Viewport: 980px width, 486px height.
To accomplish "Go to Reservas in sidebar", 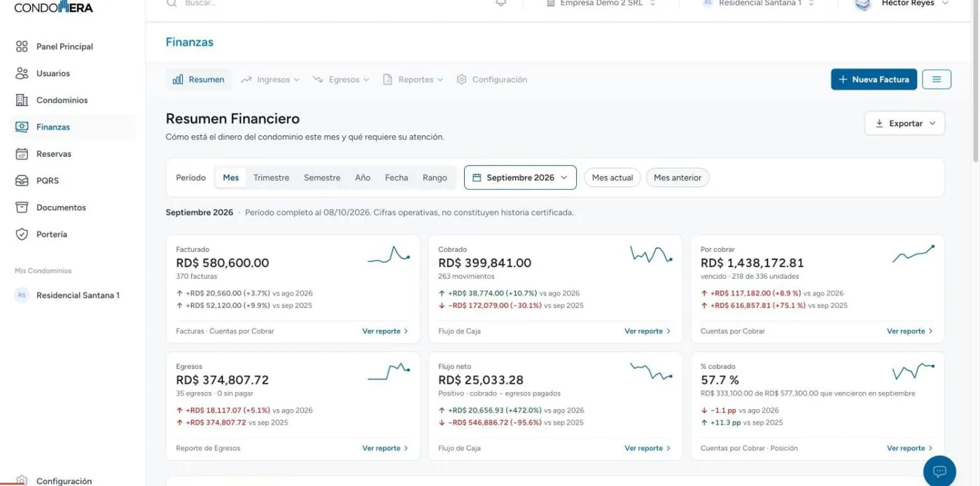I will point(54,153).
